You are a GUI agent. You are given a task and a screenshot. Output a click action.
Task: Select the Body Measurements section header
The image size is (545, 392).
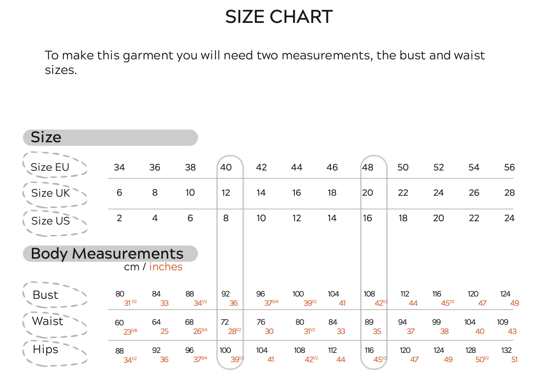click(x=110, y=254)
